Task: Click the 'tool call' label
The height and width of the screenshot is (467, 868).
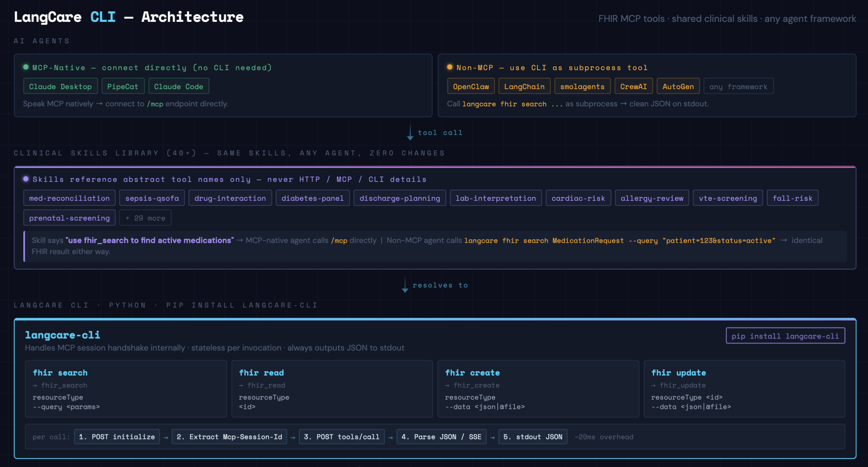Action: tap(440, 133)
